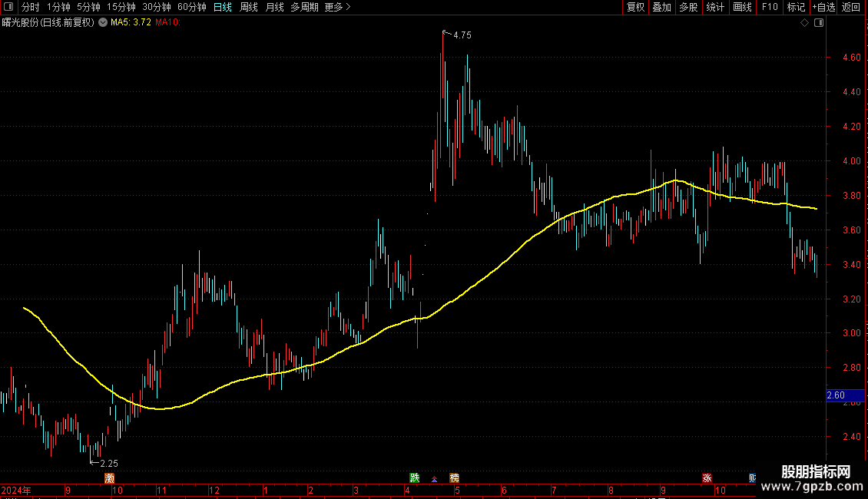The image size is (868, 499).
Task: Click the 4.60 price axis label
Action: [x=851, y=58]
